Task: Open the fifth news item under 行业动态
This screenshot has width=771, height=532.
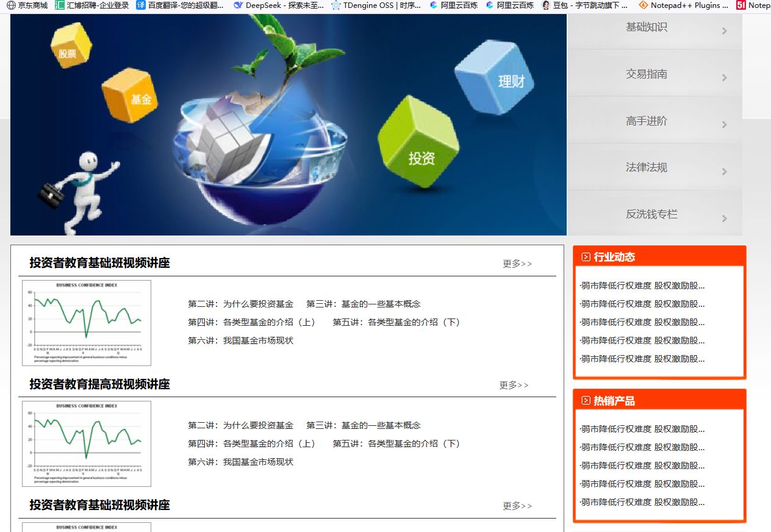Action: tap(642, 359)
